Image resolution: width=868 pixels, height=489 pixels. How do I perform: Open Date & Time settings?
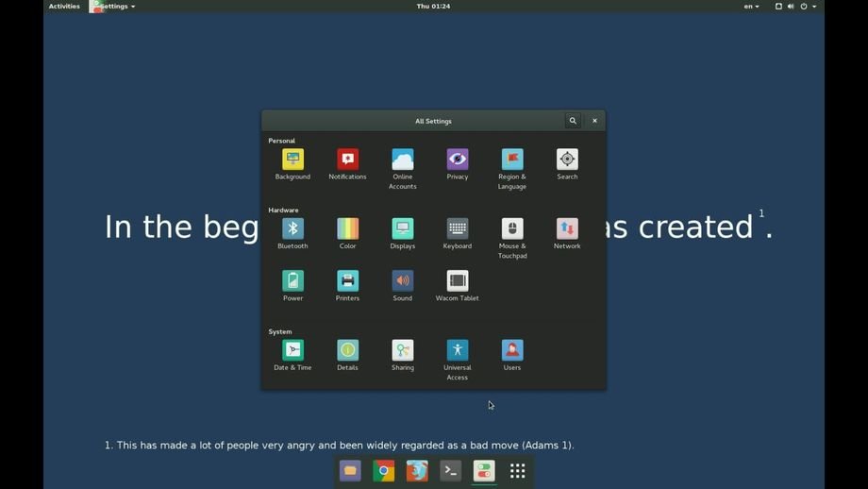pos(292,351)
